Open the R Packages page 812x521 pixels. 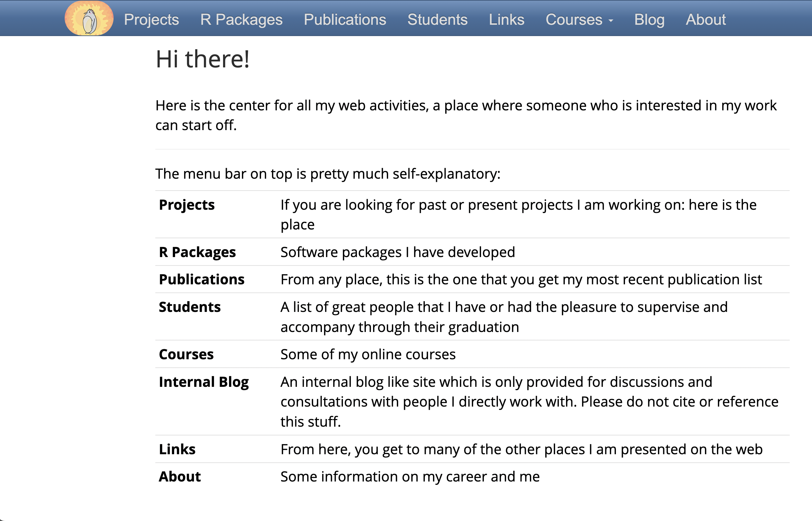[x=241, y=20]
